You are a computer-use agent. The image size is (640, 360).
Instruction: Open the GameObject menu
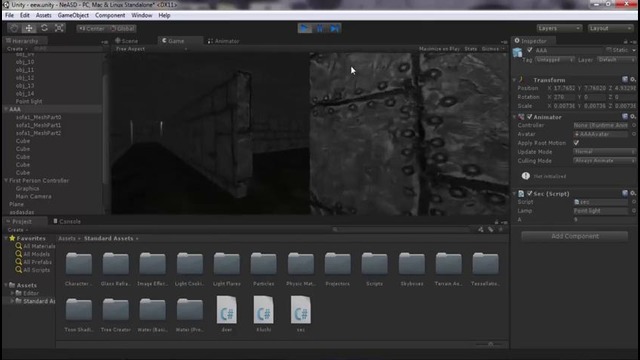[73, 16]
